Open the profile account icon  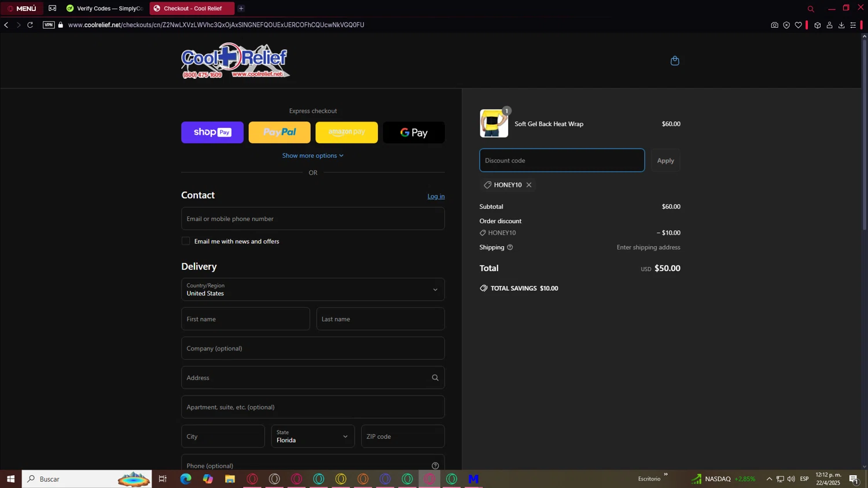click(829, 25)
